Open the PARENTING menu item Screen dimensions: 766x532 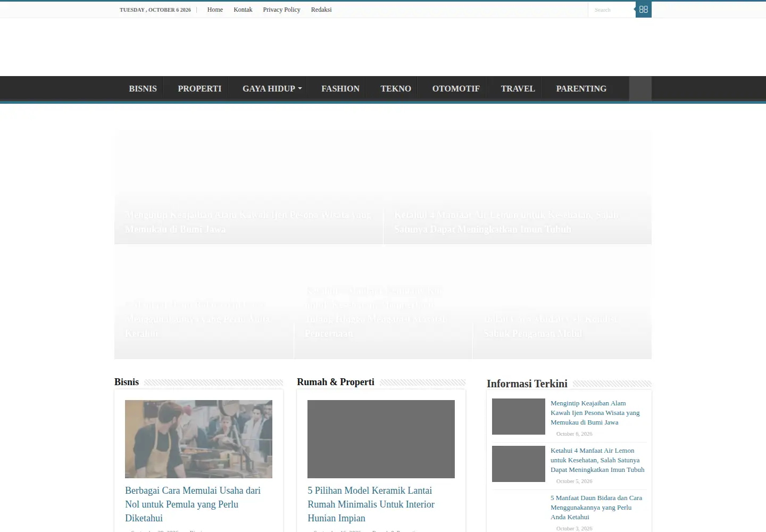(x=581, y=89)
